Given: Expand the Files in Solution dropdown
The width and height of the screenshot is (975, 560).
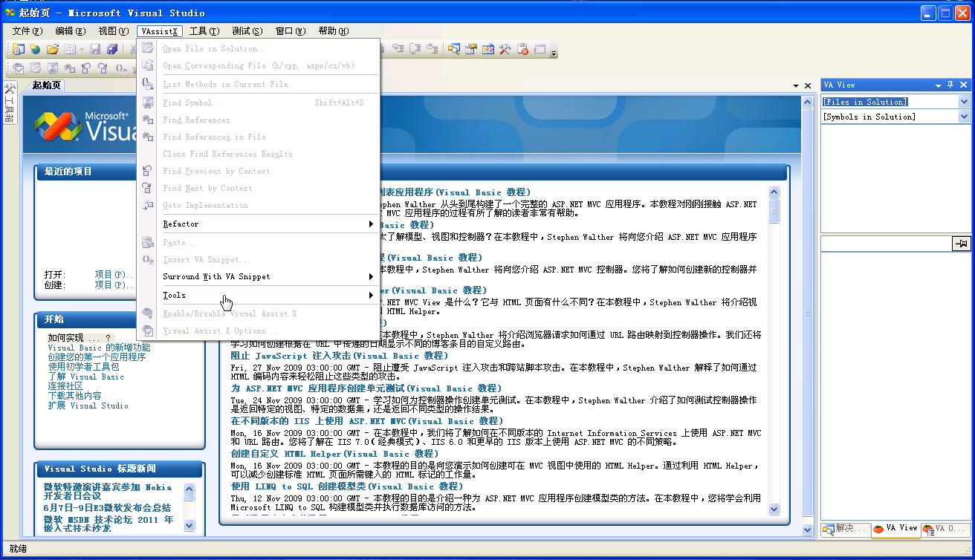Looking at the screenshot, I should (965, 102).
